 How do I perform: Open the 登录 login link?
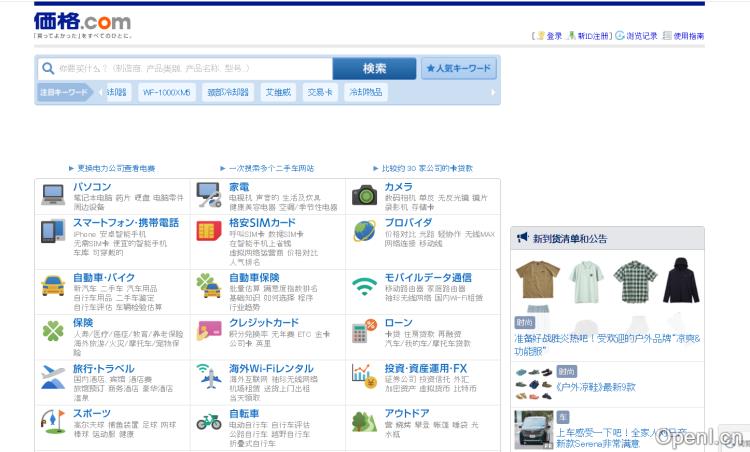pos(554,36)
